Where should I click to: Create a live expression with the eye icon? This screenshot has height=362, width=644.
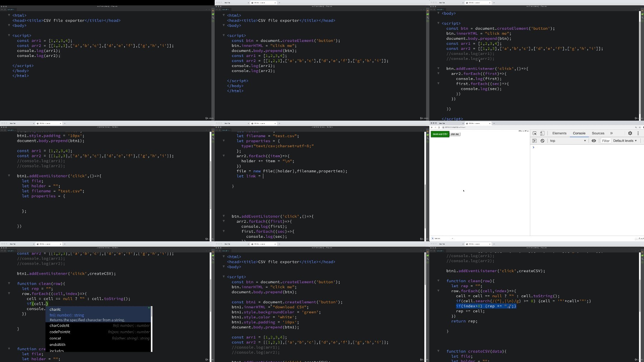coord(594,141)
